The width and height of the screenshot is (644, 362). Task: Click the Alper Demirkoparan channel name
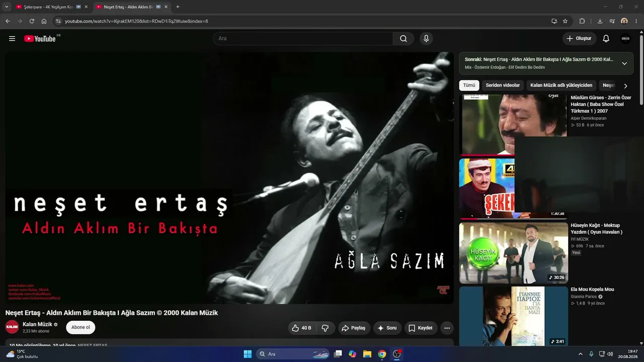click(x=588, y=118)
